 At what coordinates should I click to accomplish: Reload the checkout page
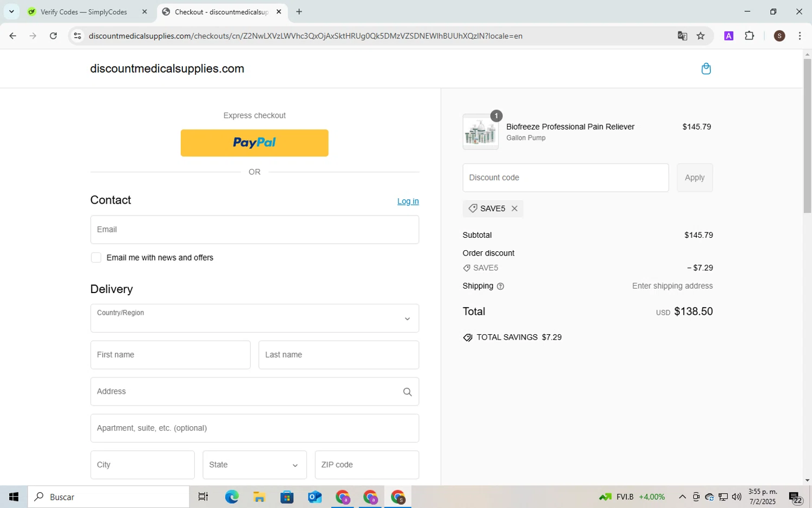pyautogui.click(x=53, y=36)
